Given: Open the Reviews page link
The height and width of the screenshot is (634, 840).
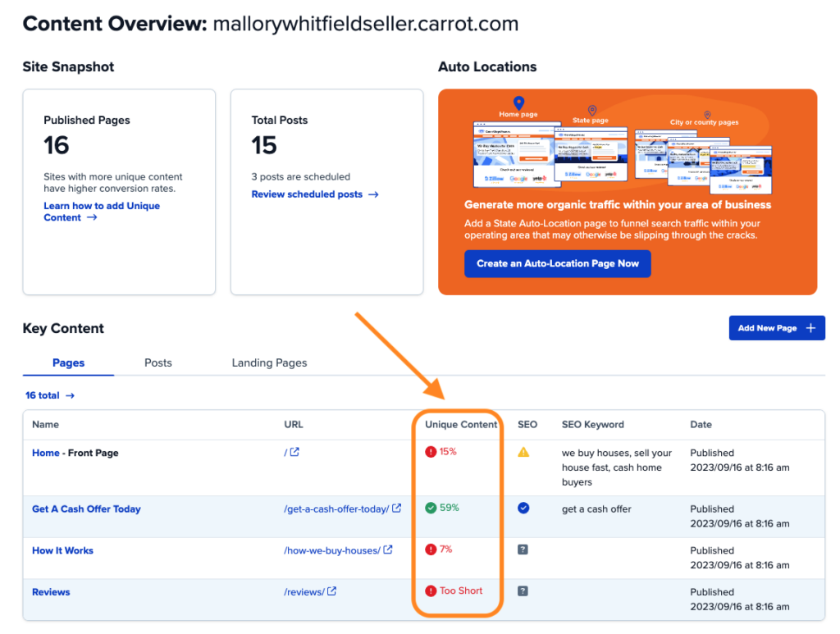Looking at the screenshot, I should (x=51, y=592).
